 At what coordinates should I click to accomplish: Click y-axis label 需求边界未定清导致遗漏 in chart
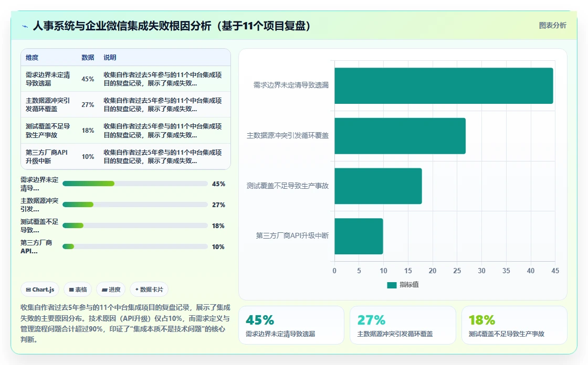(x=291, y=85)
